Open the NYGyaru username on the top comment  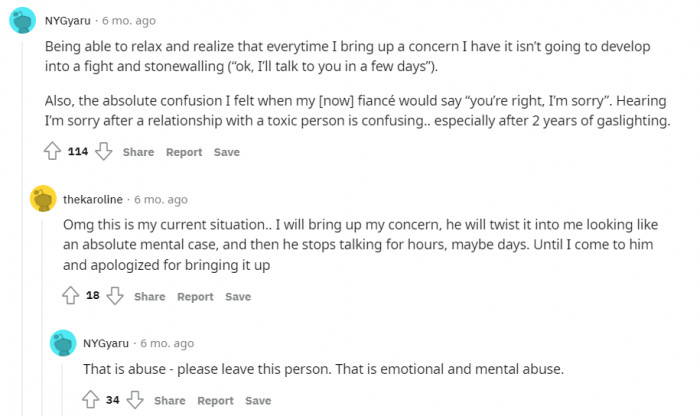coord(66,19)
